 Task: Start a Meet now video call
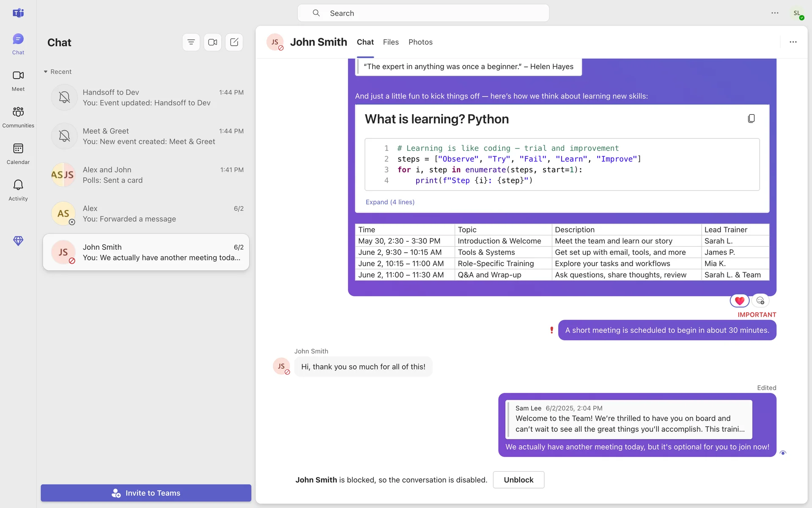[213, 42]
